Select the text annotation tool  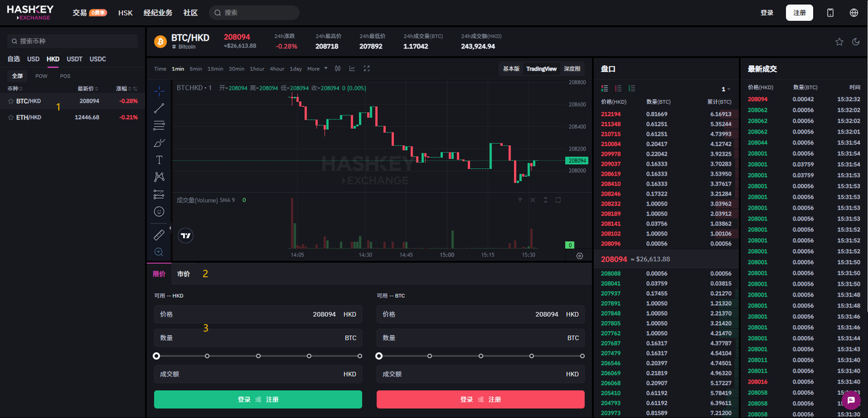pos(159,159)
